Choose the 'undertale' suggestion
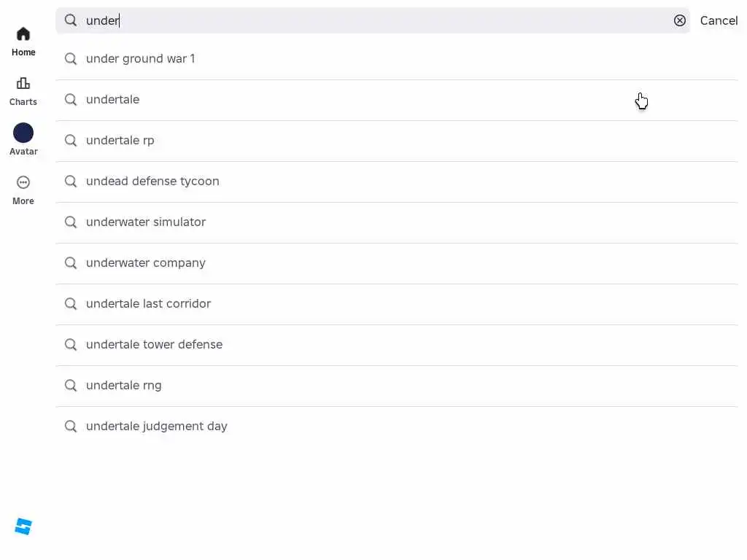 (x=113, y=99)
